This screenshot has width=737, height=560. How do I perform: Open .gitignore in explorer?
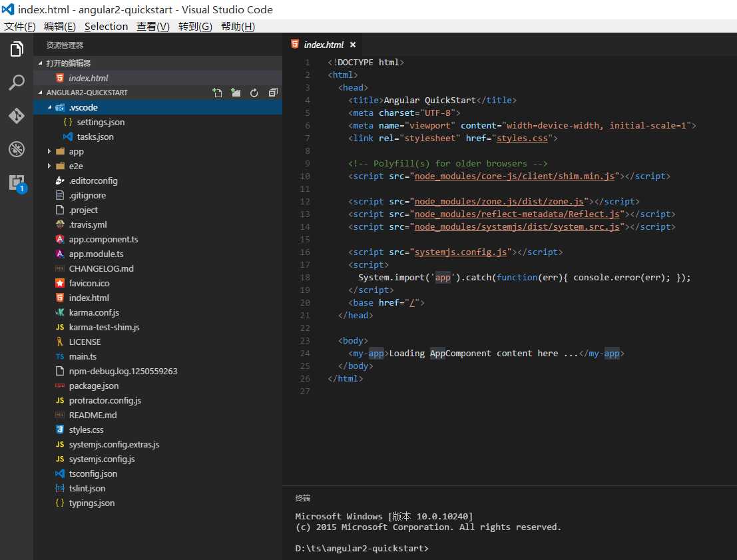(158, 195)
